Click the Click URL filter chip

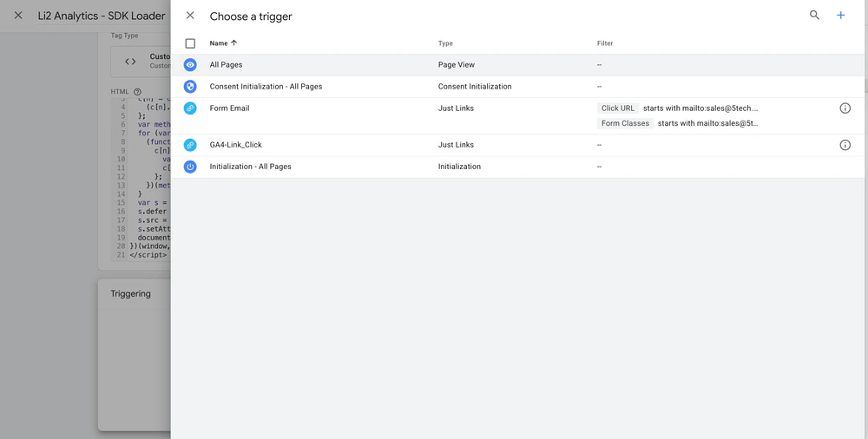pos(618,108)
